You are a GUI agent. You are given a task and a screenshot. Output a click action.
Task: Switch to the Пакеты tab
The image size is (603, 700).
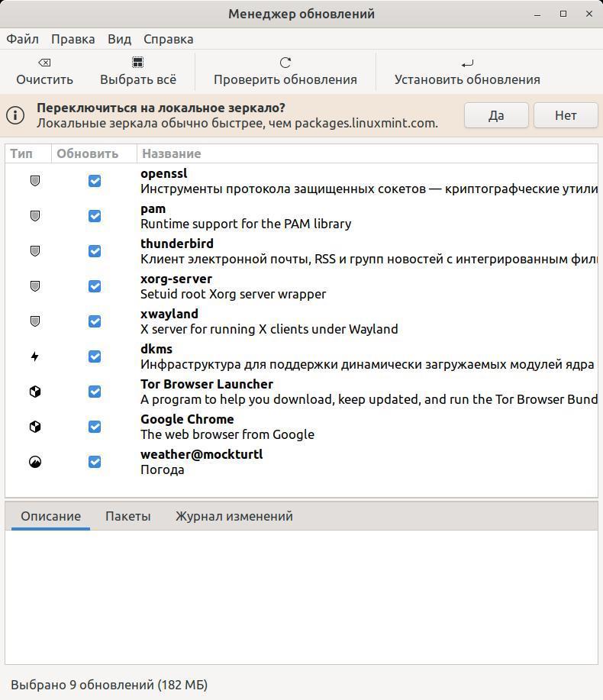coord(127,516)
